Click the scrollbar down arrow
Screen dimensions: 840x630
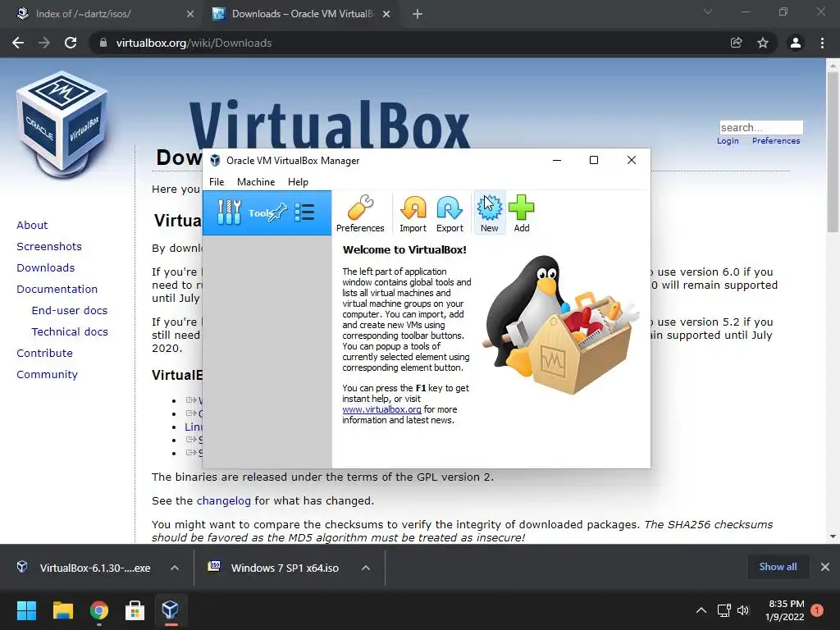point(833,536)
